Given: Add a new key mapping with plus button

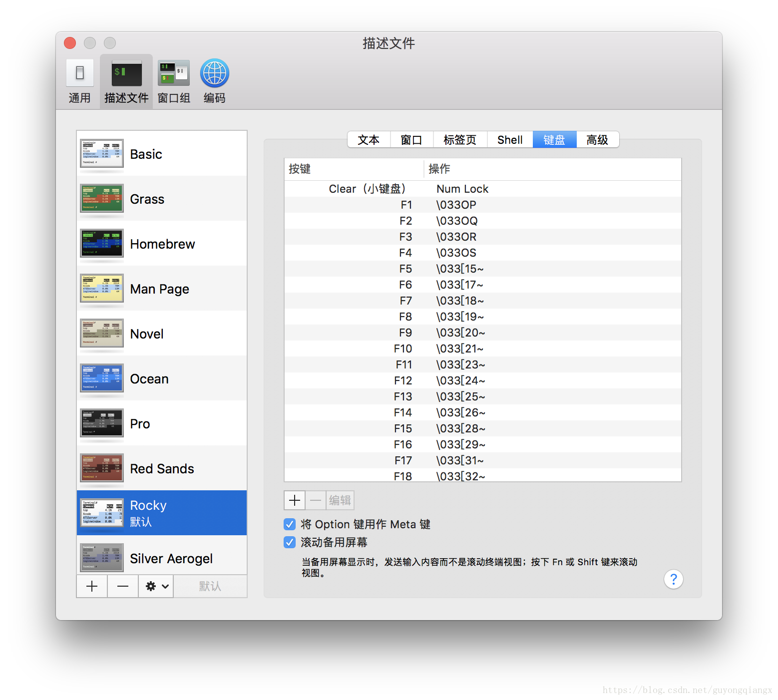Looking at the screenshot, I should click(295, 500).
